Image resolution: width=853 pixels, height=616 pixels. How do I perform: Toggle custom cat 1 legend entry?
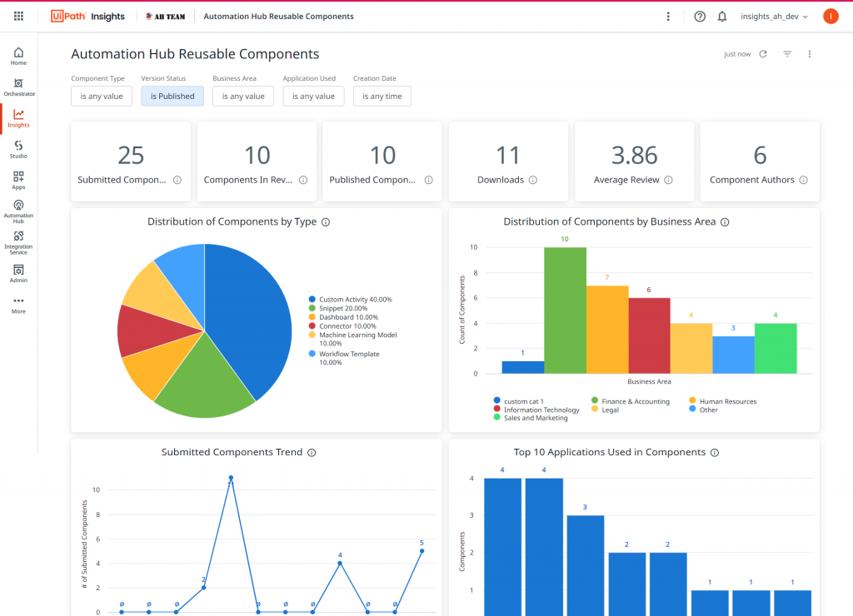pos(518,401)
